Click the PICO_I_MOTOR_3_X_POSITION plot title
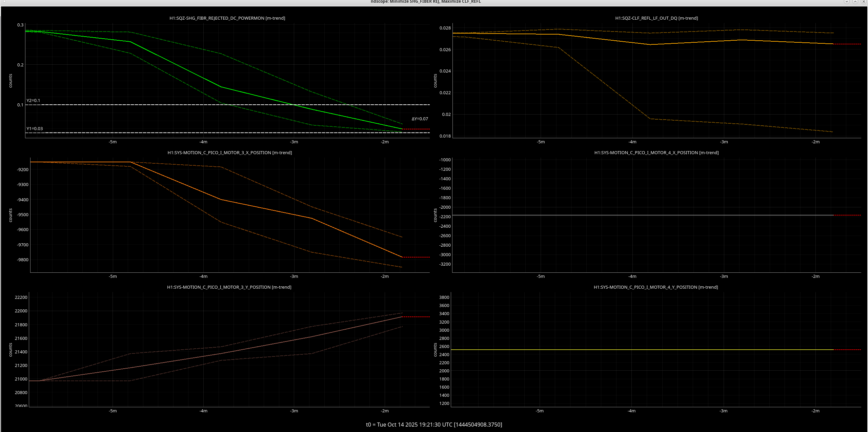Viewport: 868px width, 432px height. (229, 153)
